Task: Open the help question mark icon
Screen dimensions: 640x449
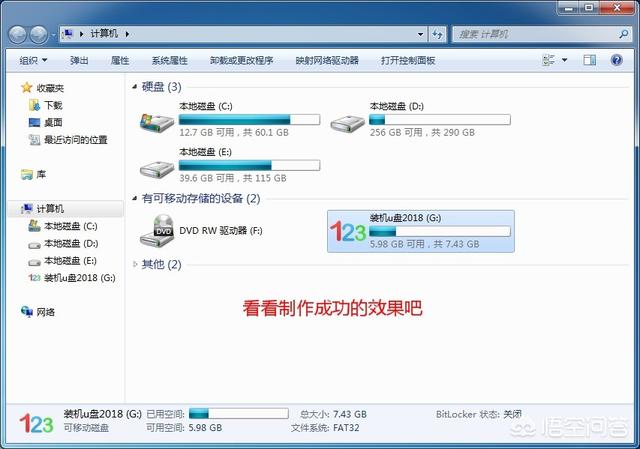Action: (616, 60)
